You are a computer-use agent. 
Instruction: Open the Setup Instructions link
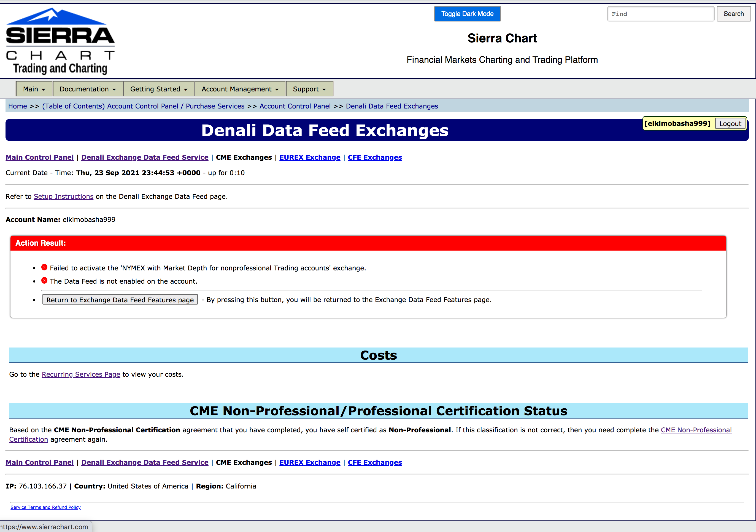coord(64,196)
